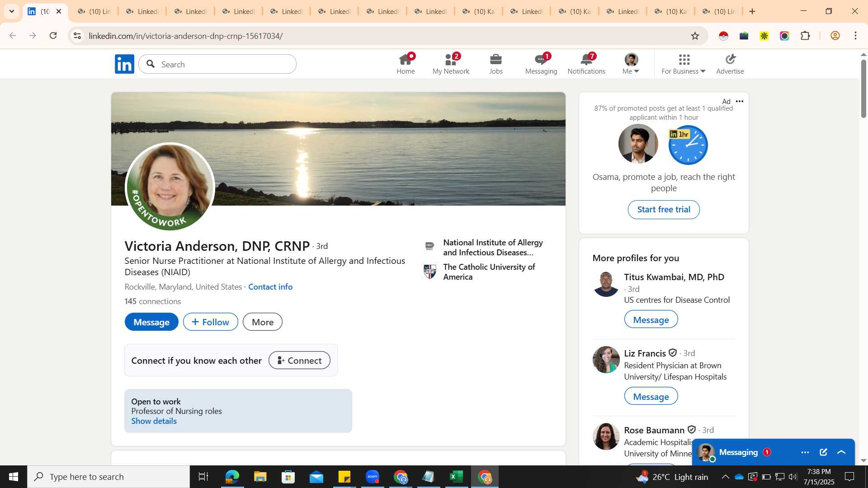This screenshot has height=488, width=868.
Task: Open ad options three-dot menu
Action: [740, 101]
